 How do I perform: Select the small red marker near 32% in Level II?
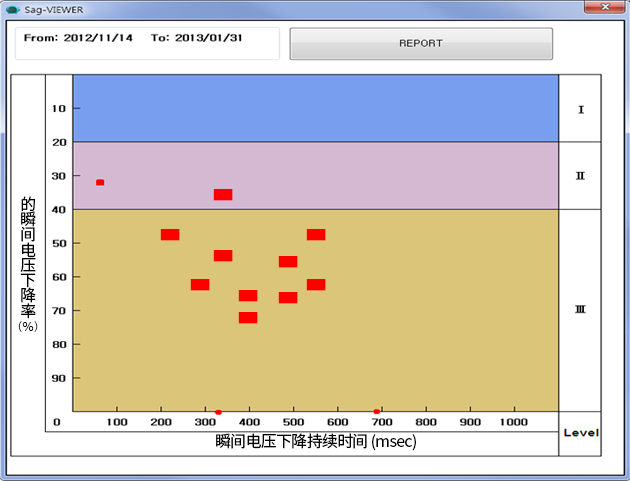pos(100,182)
